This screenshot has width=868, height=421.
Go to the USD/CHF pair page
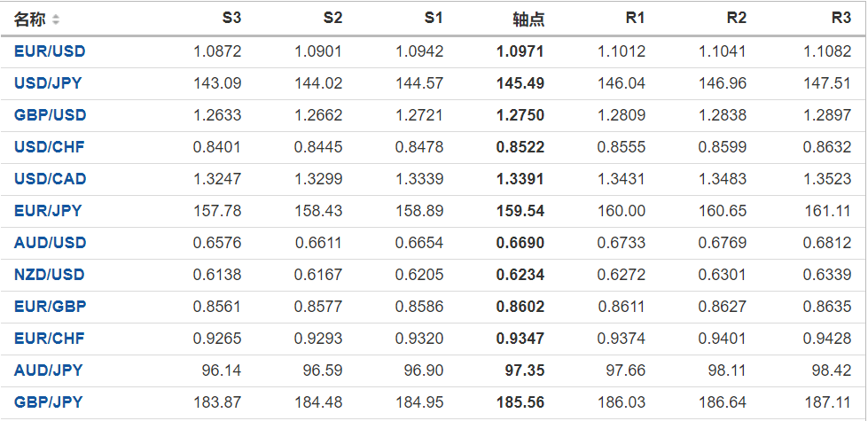pyautogui.click(x=50, y=147)
